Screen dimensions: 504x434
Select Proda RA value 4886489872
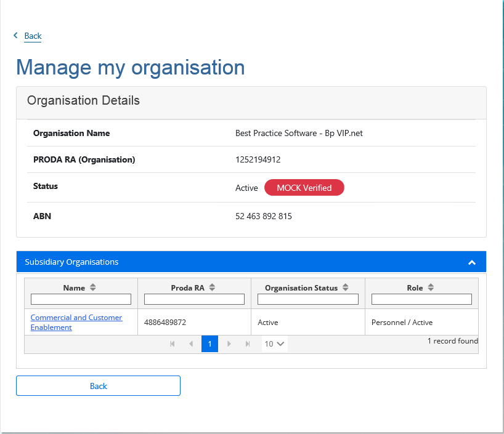165,322
